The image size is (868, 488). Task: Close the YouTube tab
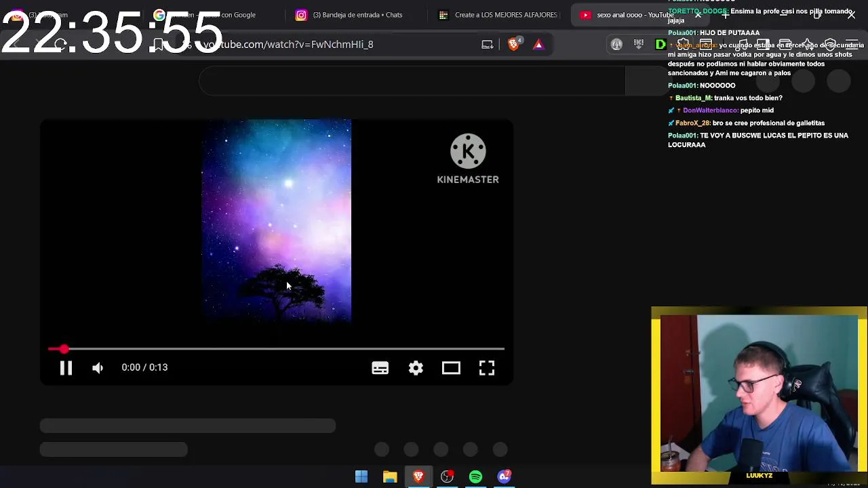[x=698, y=15]
